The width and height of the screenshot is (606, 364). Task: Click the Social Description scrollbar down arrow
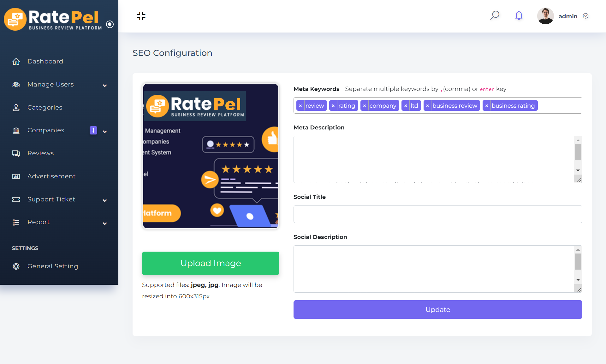tap(578, 280)
